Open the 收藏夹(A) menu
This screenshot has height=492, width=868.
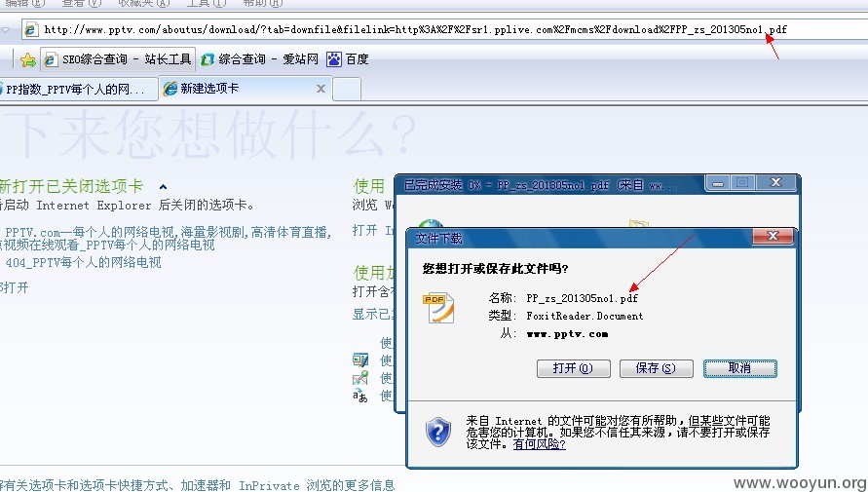(x=144, y=3)
